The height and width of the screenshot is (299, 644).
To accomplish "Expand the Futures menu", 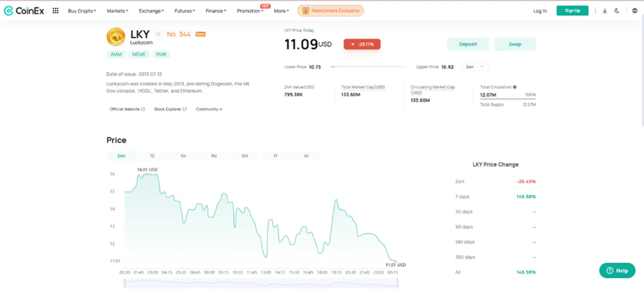I will point(185,11).
